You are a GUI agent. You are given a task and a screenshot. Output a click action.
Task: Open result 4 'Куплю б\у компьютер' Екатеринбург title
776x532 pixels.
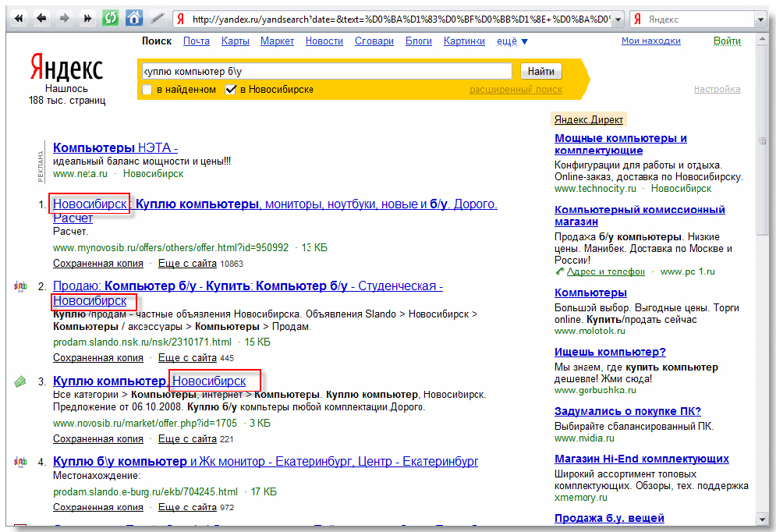[265, 461]
